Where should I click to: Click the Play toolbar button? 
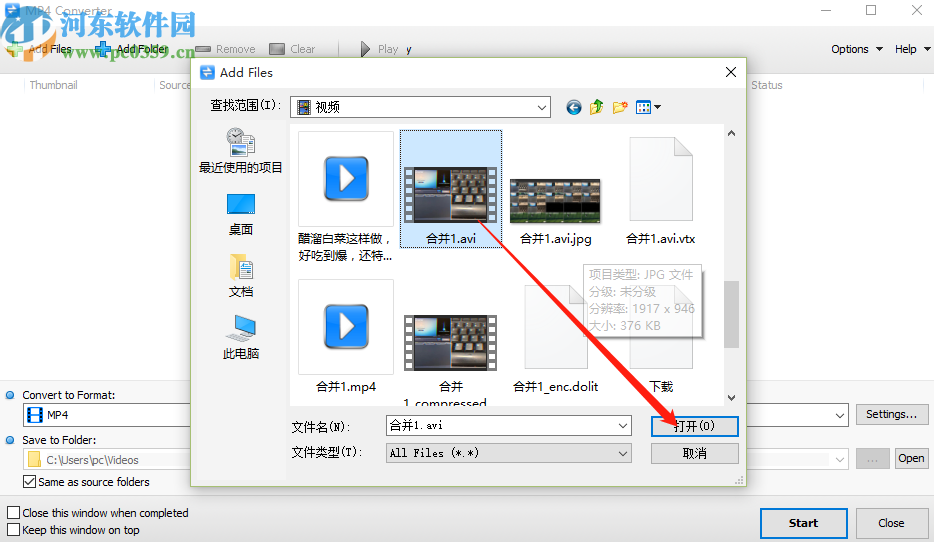point(379,49)
